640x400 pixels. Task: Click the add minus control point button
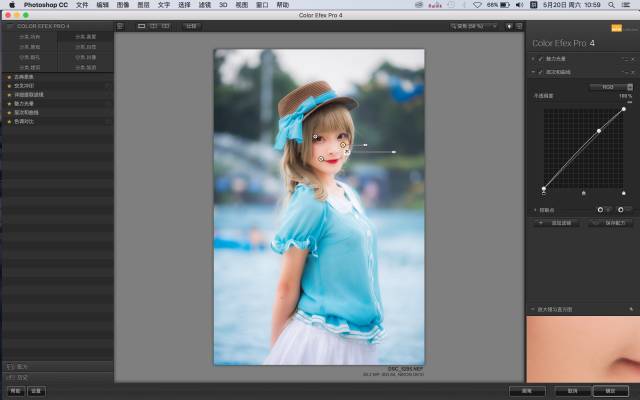(624, 210)
